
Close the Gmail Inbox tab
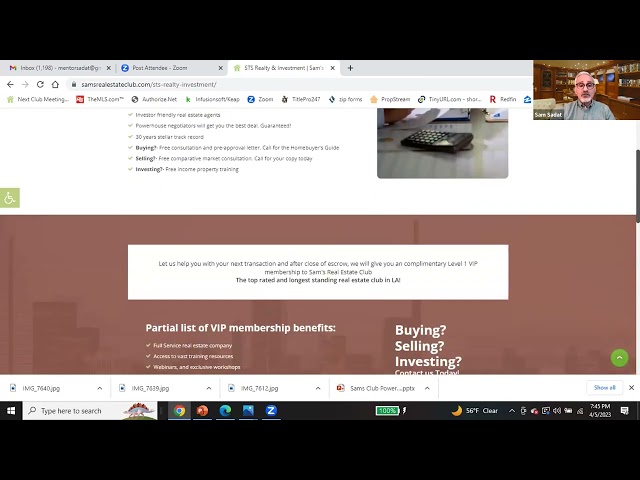[109, 68]
